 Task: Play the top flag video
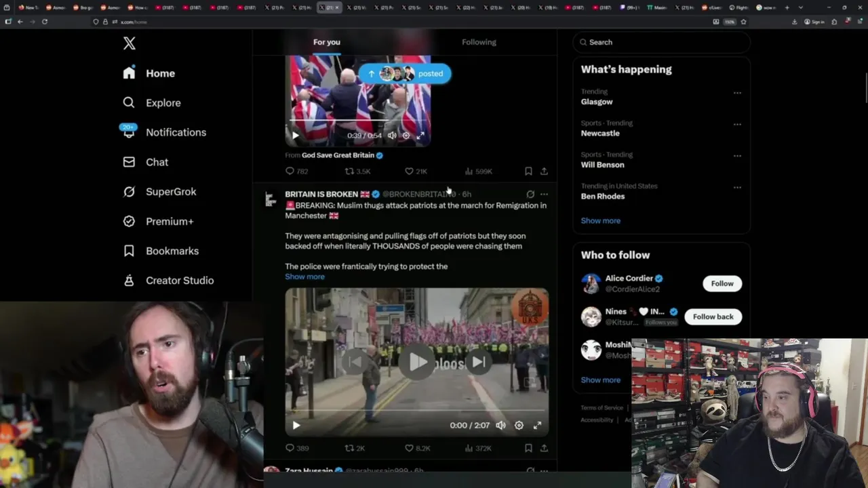point(295,136)
